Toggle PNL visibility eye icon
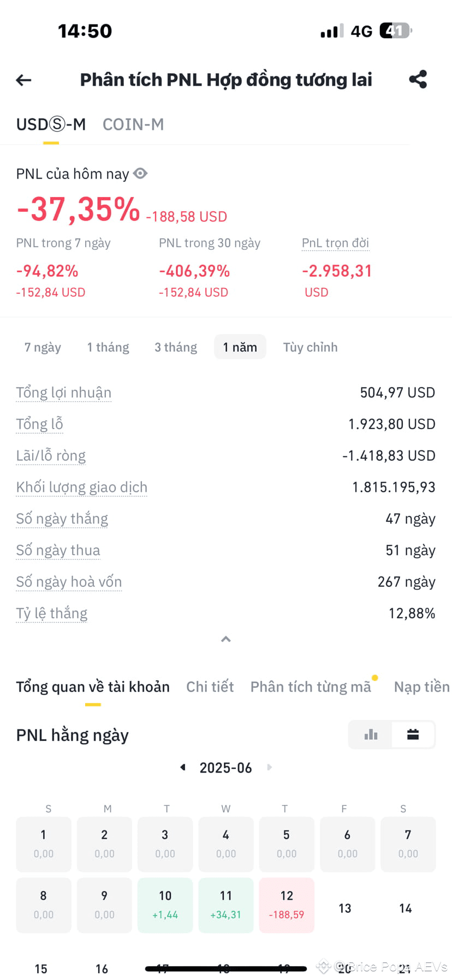The height and width of the screenshot is (980, 452). [x=140, y=174]
